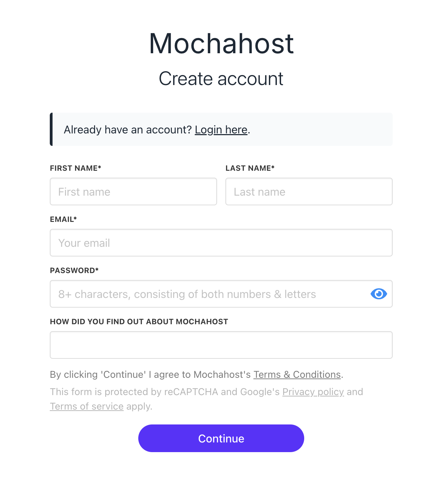Viewport: 448px width, 477px height.
Task: Toggle password visibility with the eye icon
Action: pyautogui.click(x=379, y=294)
